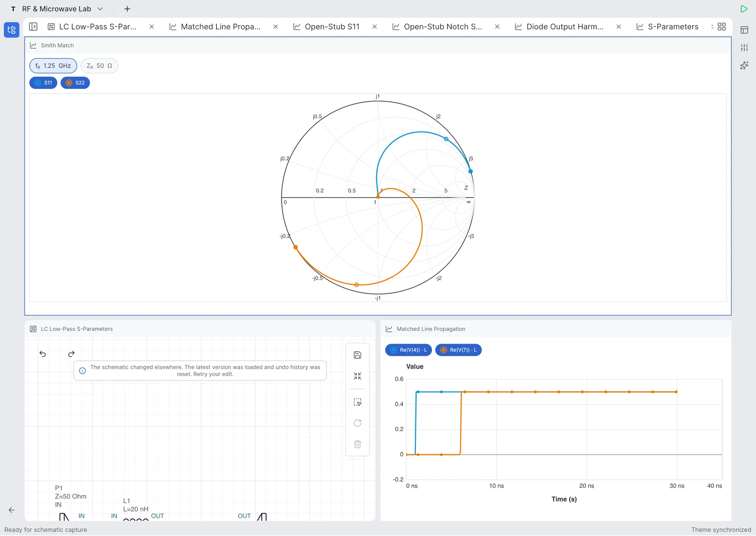Click the Smith Match panel title
This screenshot has height=536, width=756.
[x=57, y=45]
